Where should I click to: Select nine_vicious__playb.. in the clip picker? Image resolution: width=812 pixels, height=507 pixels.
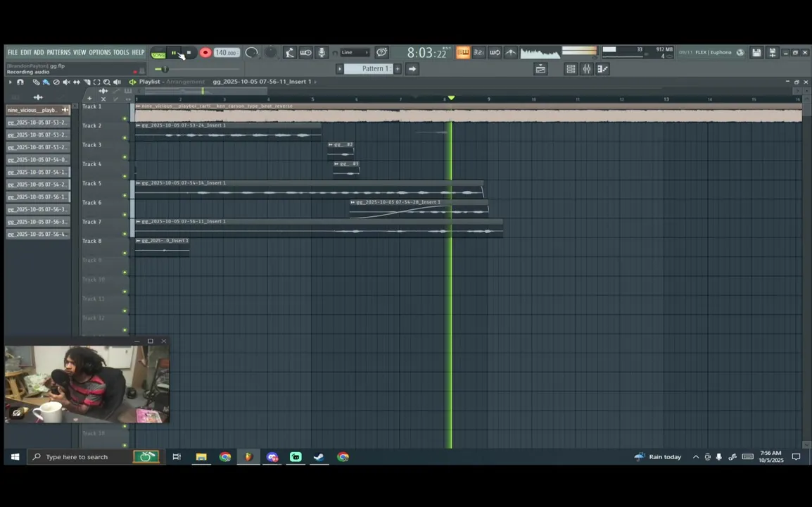(x=38, y=110)
